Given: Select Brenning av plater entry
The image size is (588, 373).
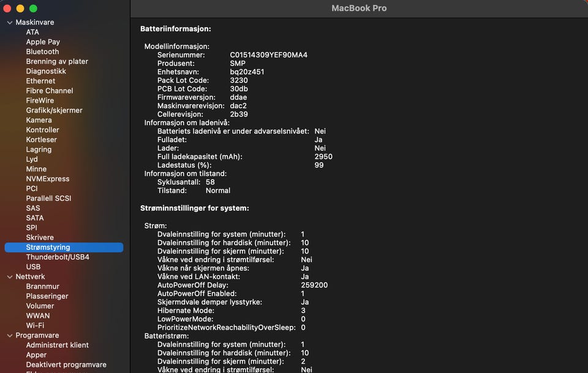Looking at the screenshot, I should 57,61.
